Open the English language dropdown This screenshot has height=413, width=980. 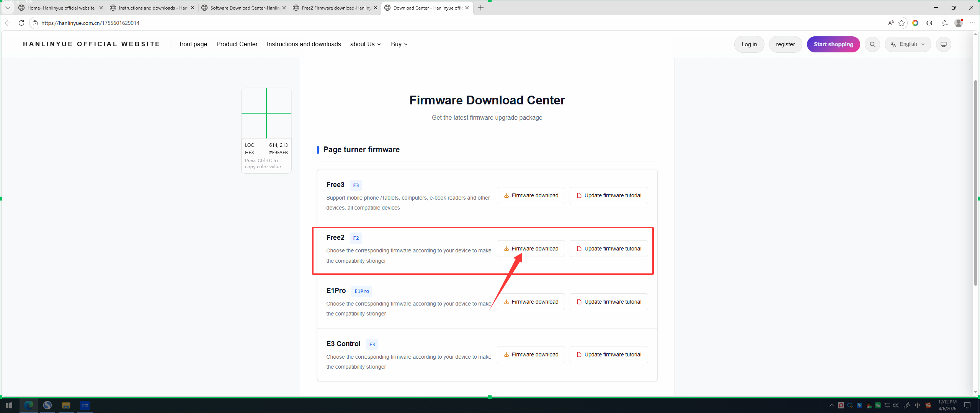pyautogui.click(x=908, y=44)
